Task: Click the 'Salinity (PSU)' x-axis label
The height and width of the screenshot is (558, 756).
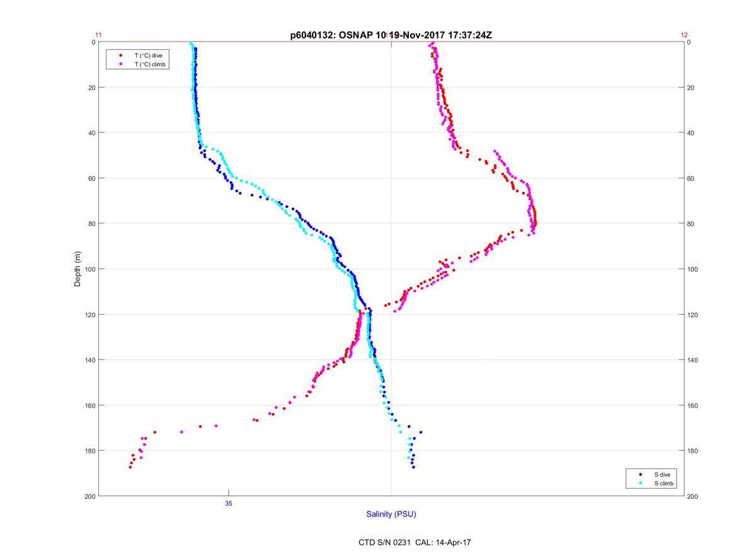Action: pyautogui.click(x=391, y=514)
